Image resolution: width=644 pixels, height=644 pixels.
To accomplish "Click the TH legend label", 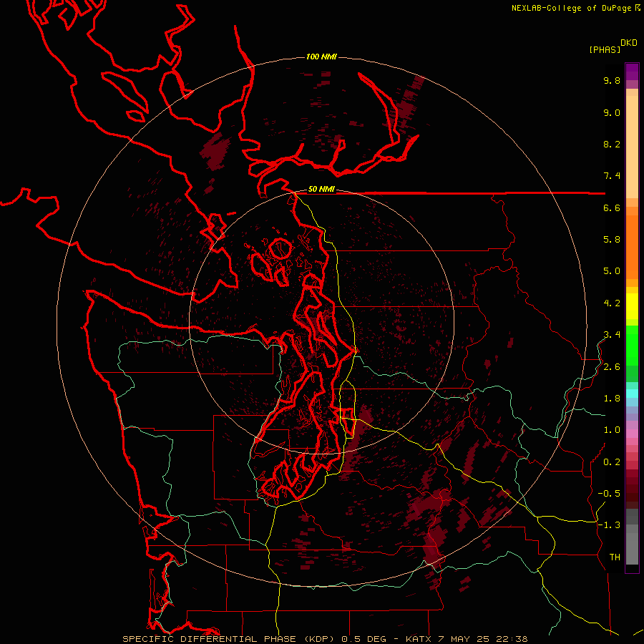I will point(615,557).
